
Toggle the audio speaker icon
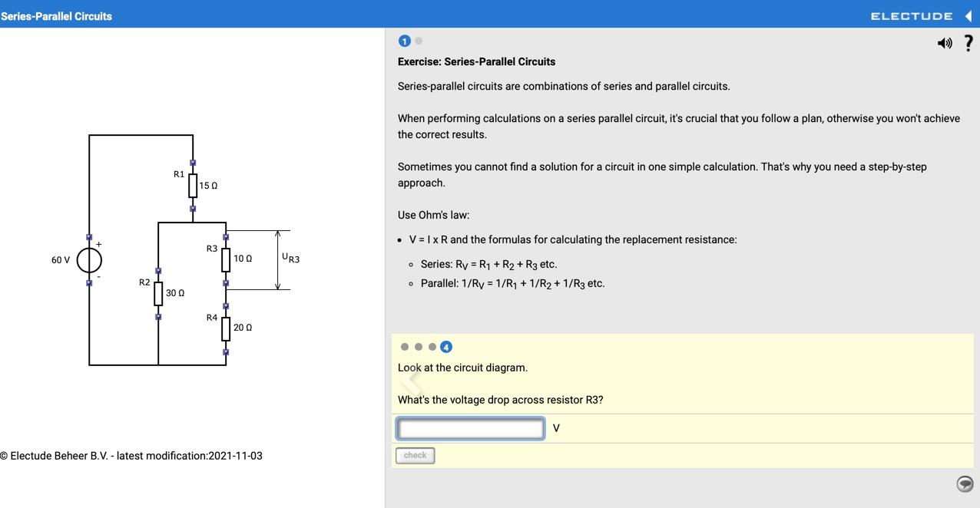pos(945,44)
